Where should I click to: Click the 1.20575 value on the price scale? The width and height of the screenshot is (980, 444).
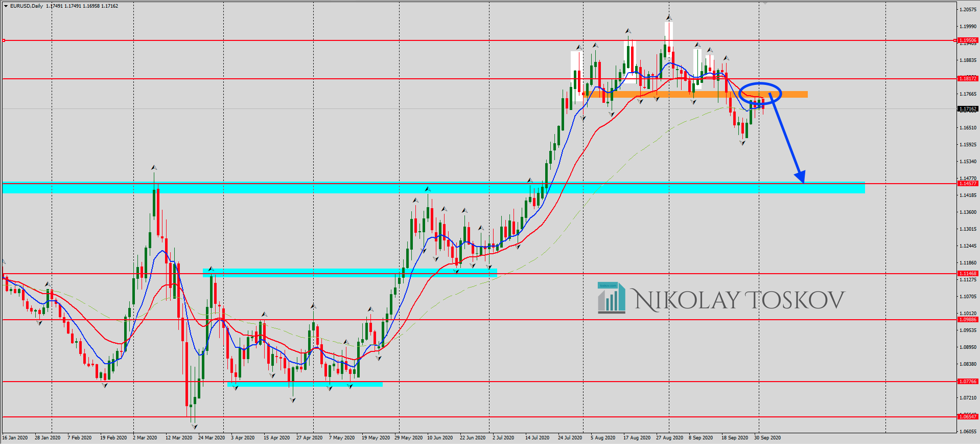(968, 10)
